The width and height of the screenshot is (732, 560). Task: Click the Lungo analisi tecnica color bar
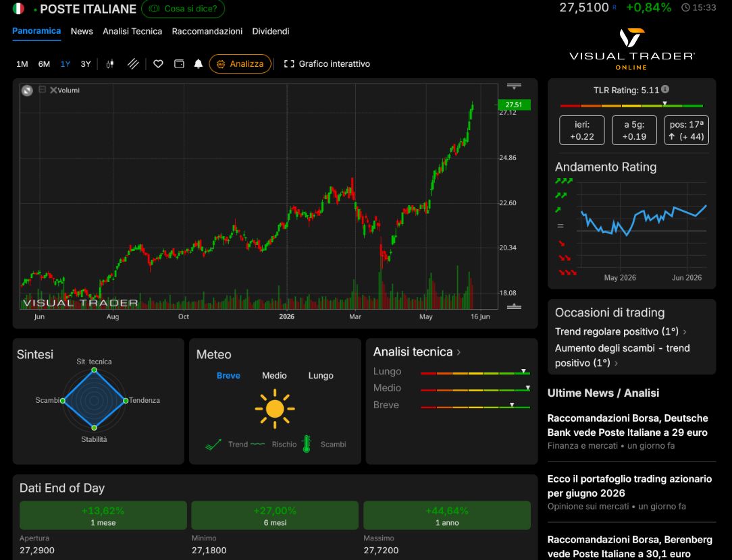pos(475,373)
